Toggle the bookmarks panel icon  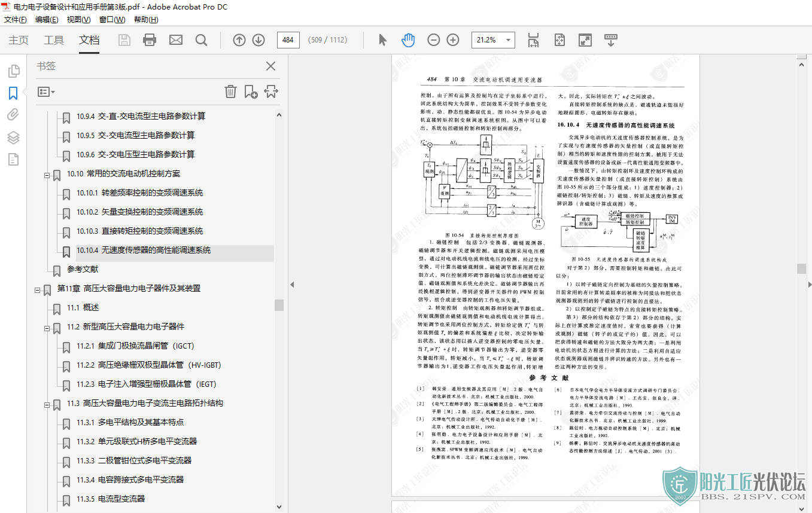click(x=13, y=93)
